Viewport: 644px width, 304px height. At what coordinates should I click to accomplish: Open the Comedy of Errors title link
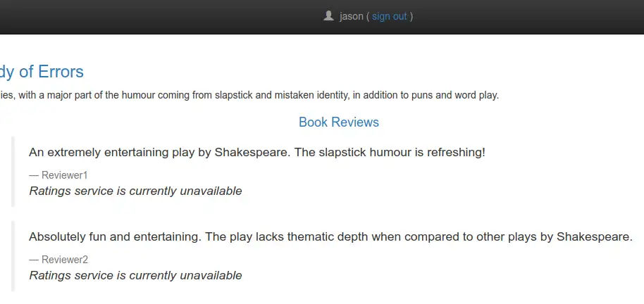[x=42, y=71]
